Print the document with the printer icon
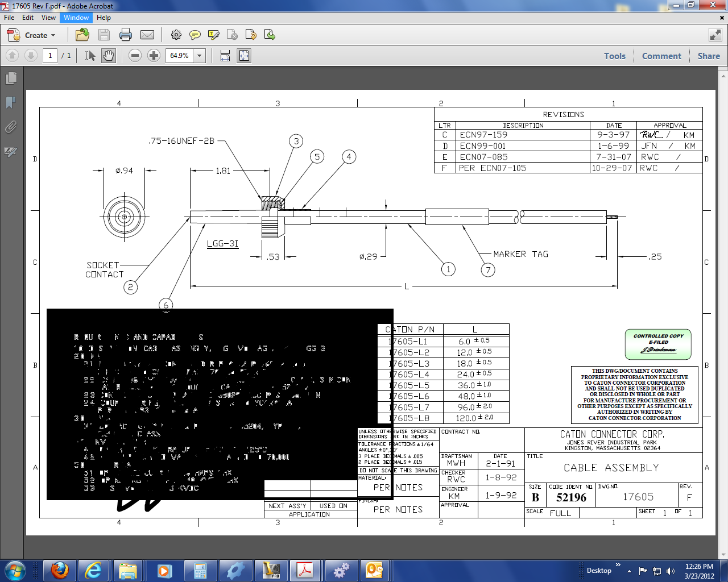The width and height of the screenshot is (728, 582). 126,35
